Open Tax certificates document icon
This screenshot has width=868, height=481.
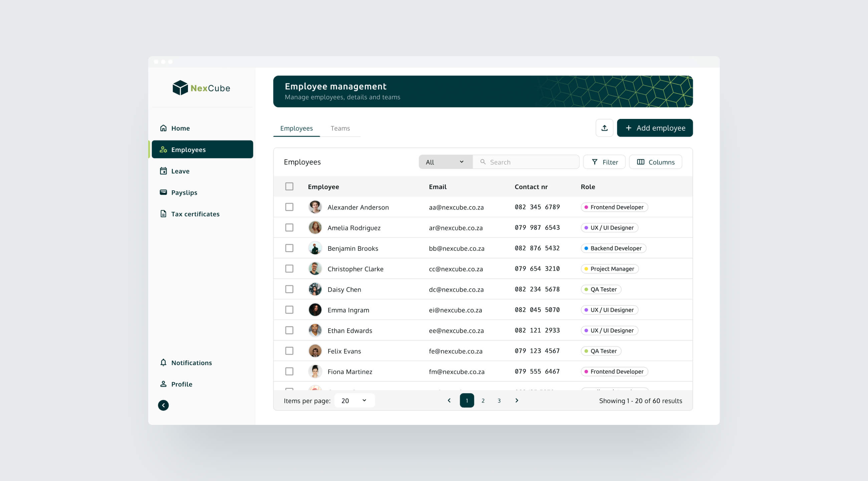[164, 214]
